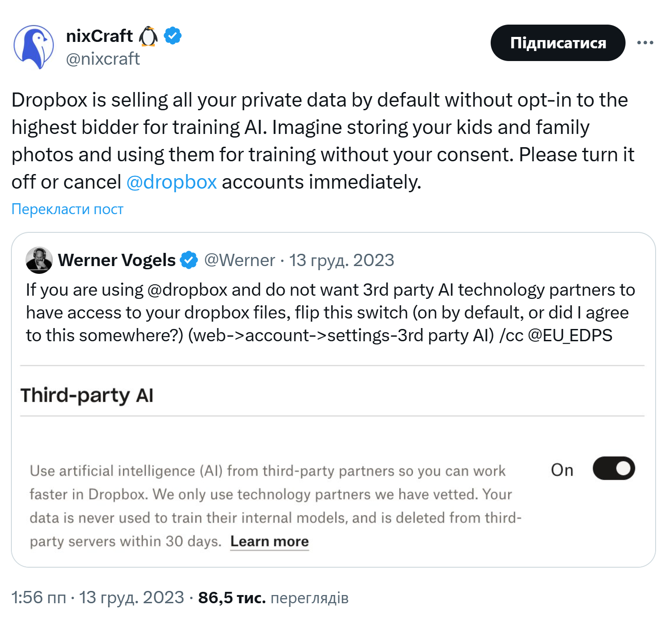This screenshot has width=672, height=621.
Task: Open the @dropbox mention link
Action: pos(171,182)
